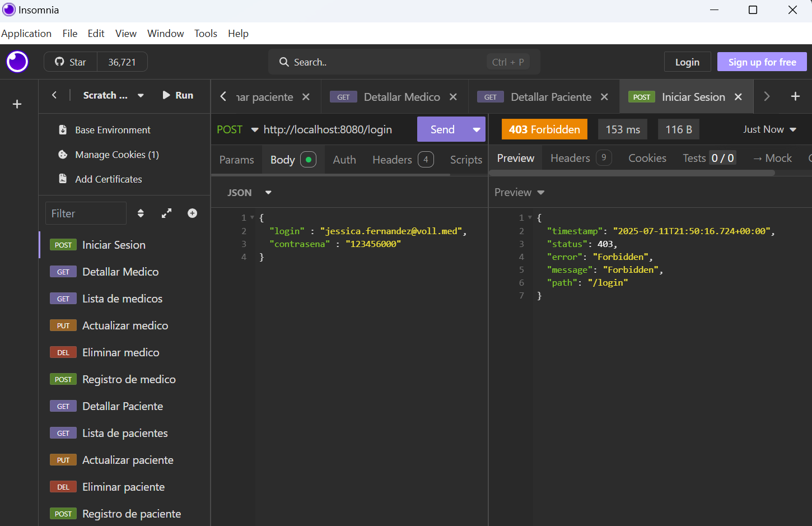This screenshot has width=812, height=526.
Task: Click the 403 Forbidden status badge
Action: coord(544,129)
